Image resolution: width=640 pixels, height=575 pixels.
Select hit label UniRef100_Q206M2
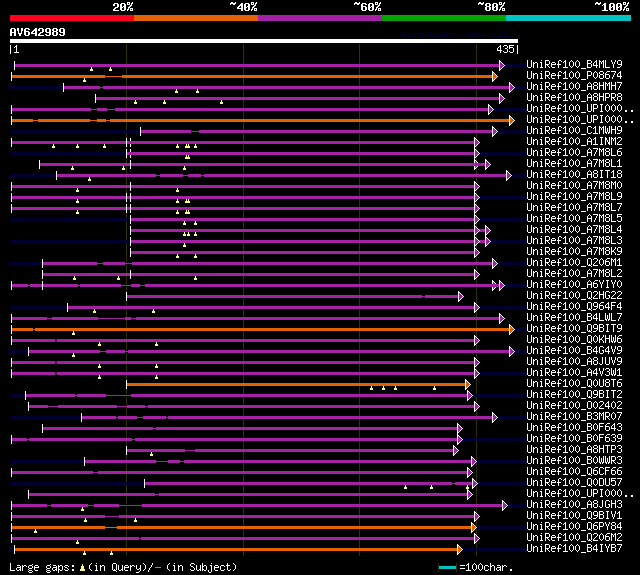click(x=574, y=538)
